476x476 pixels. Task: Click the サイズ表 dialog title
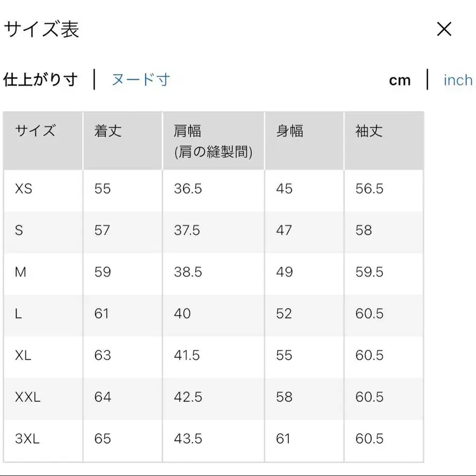coord(41,30)
